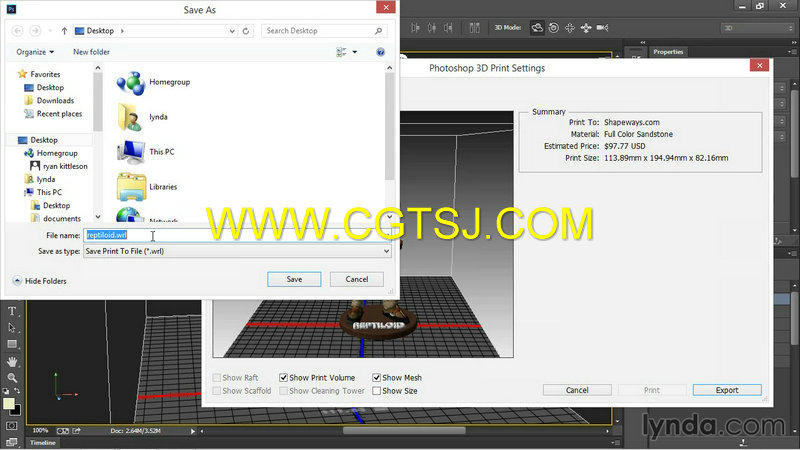This screenshot has height=450, width=800.
Task: Select the Type tool in Photoshop toolbar
Action: click(x=12, y=311)
